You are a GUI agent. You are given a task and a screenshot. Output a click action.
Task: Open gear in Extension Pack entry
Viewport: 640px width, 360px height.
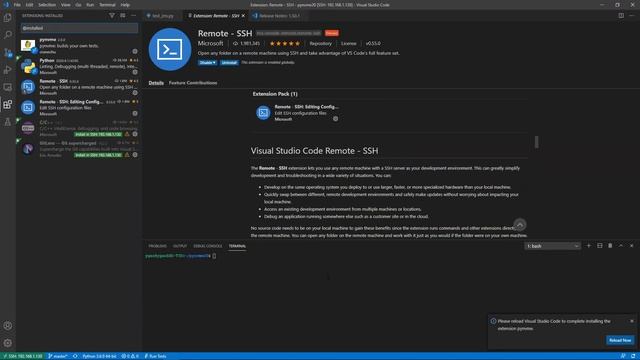tap(336, 119)
